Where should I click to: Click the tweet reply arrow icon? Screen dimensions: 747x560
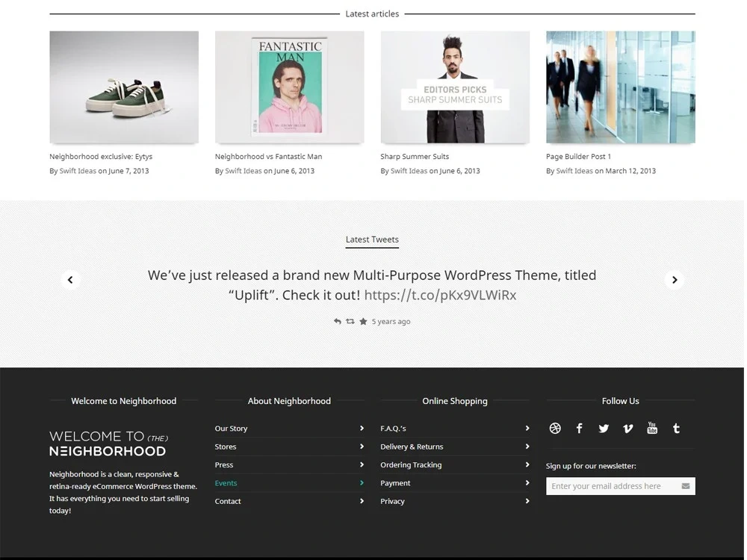[338, 321]
